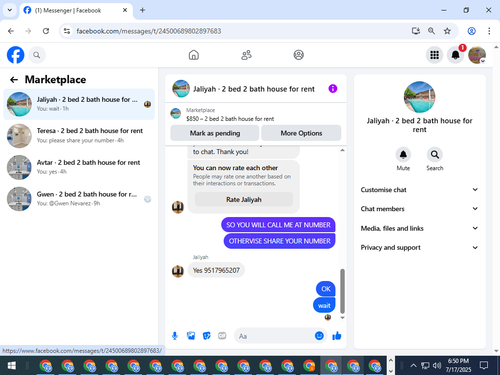500x375 pixels.
Task: Send a voice clip microphone icon
Action: (x=175, y=336)
